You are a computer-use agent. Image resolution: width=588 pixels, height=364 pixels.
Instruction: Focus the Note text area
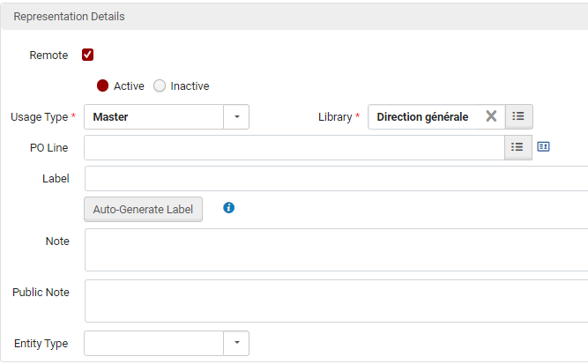pos(337,249)
